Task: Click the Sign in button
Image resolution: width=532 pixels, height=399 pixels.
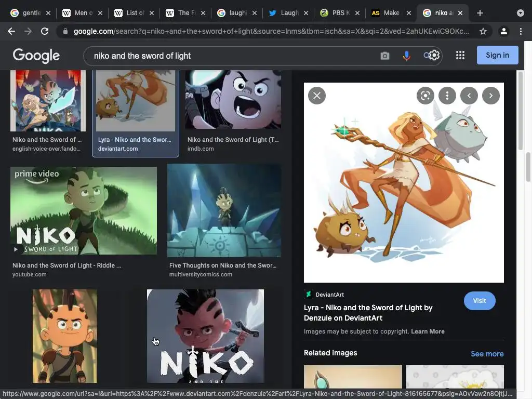Action: coord(497,55)
